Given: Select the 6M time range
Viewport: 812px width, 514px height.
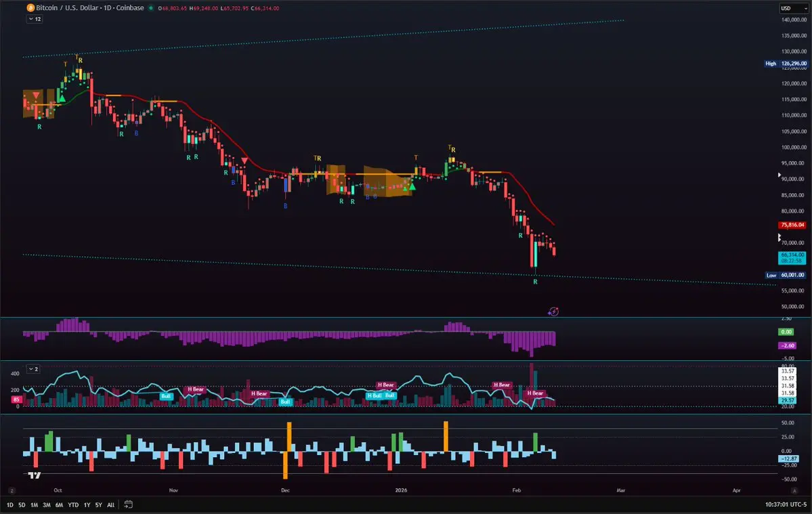Looking at the screenshot, I should click(x=59, y=505).
